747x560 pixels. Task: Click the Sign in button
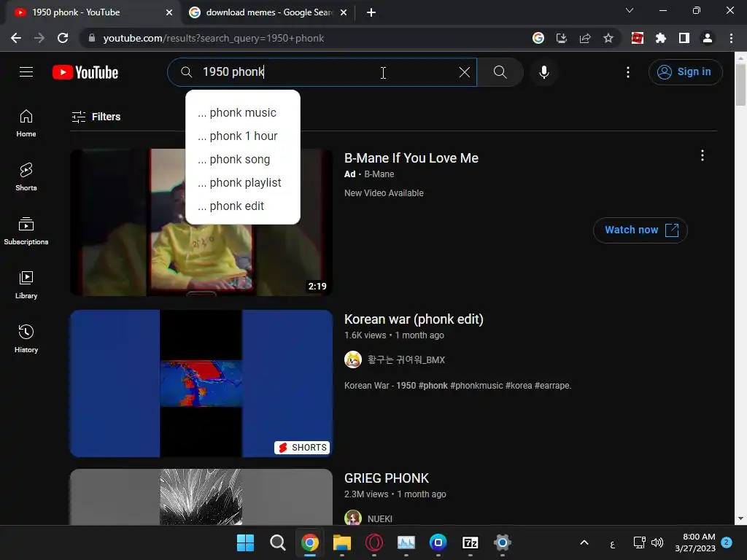click(685, 72)
